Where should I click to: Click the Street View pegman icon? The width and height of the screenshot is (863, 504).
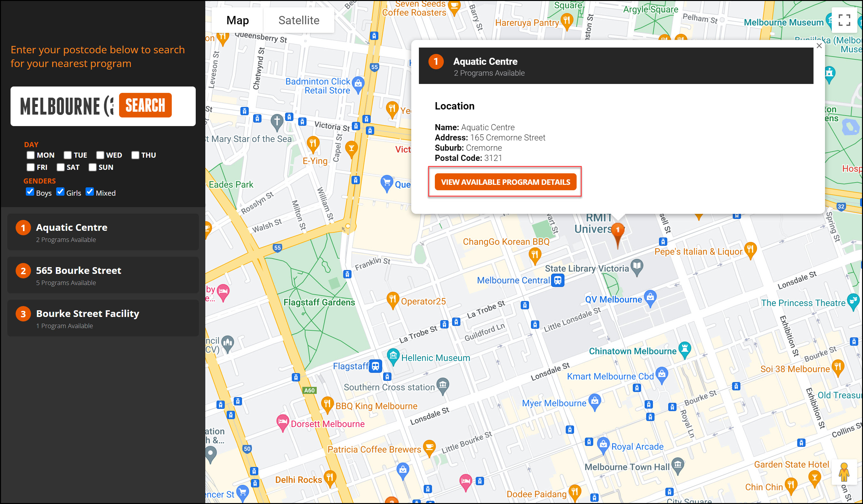[x=844, y=472]
